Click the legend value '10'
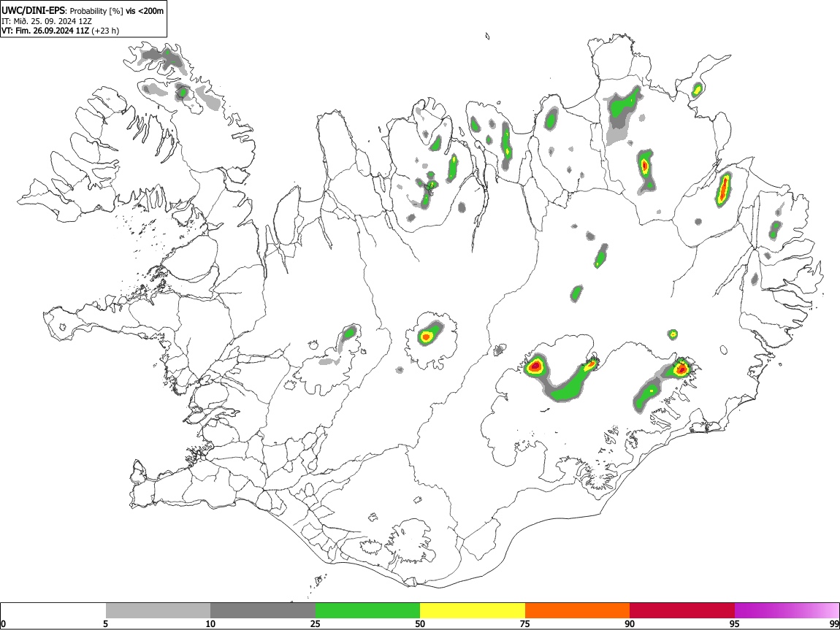Screen dimensions: 840x630 point(210,623)
